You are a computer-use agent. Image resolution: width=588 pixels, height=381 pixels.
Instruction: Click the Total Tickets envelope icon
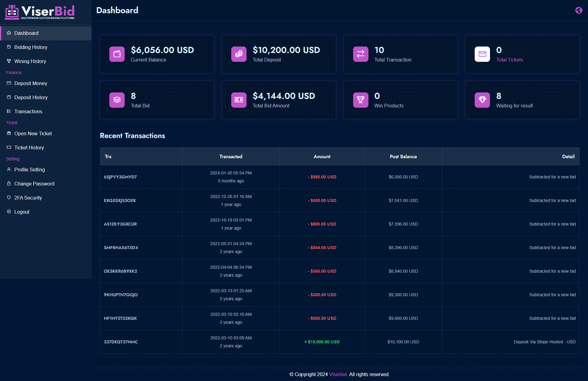(x=482, y=54)
